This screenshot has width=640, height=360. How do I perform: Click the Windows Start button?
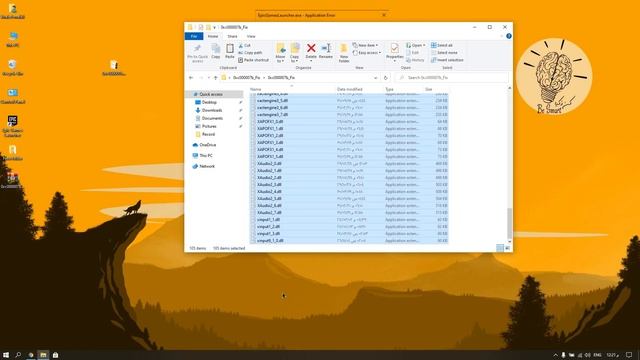pos(6,355)
